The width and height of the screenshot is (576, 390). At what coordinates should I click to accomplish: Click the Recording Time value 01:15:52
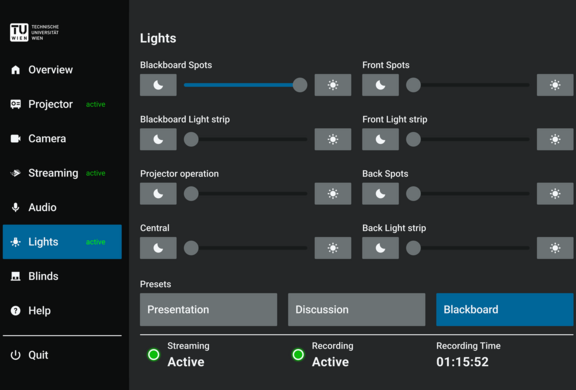[462, 362]
